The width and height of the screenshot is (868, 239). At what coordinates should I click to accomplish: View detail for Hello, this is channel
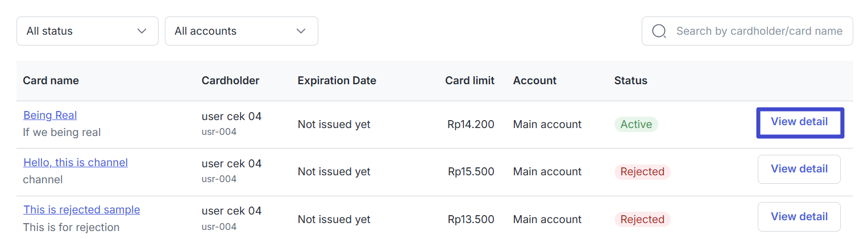pyautogui.click(x=799, y=169)
